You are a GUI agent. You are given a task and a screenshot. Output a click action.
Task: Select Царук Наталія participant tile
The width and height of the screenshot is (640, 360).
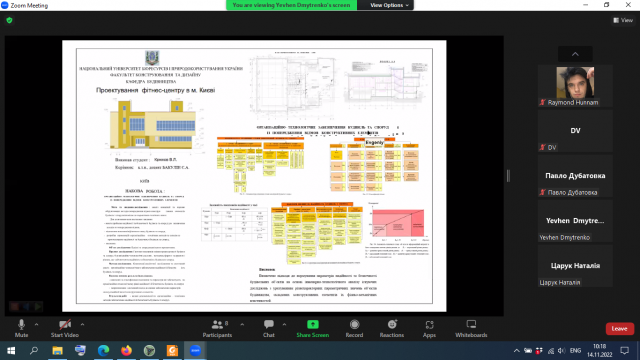575,266
